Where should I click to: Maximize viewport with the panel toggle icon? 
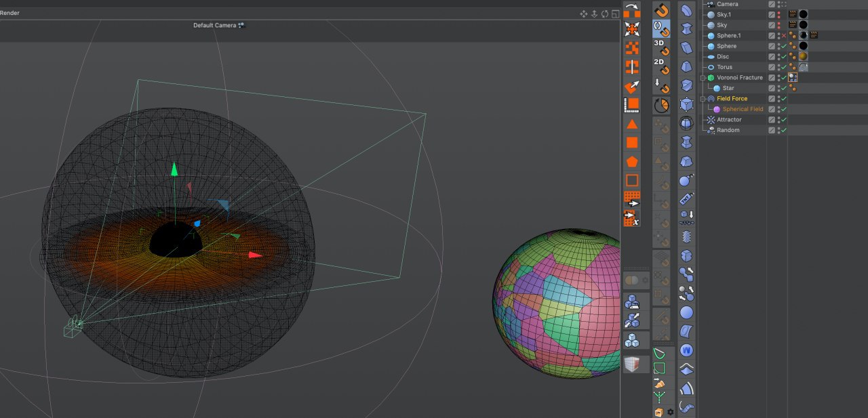(x=614, y=14)
